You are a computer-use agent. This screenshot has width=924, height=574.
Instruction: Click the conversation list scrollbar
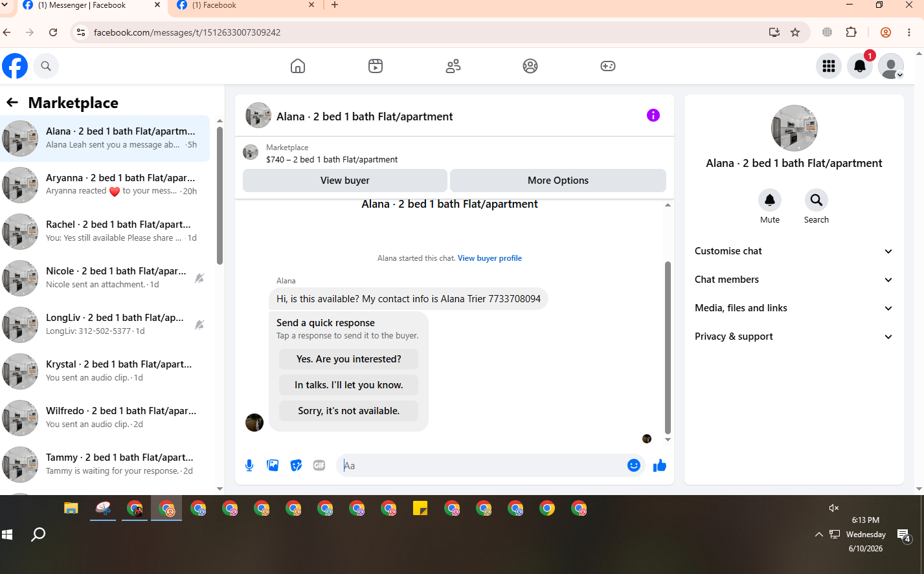[x=220, y=195]
